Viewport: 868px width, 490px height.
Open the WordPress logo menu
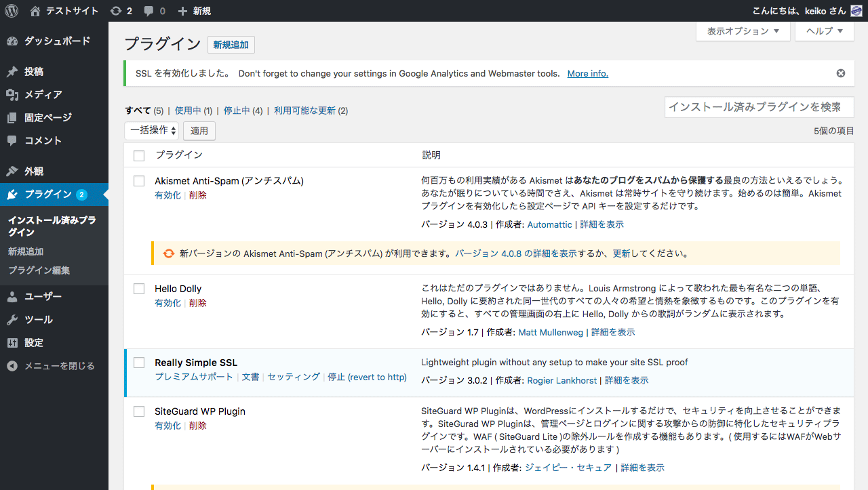point(13,11)
